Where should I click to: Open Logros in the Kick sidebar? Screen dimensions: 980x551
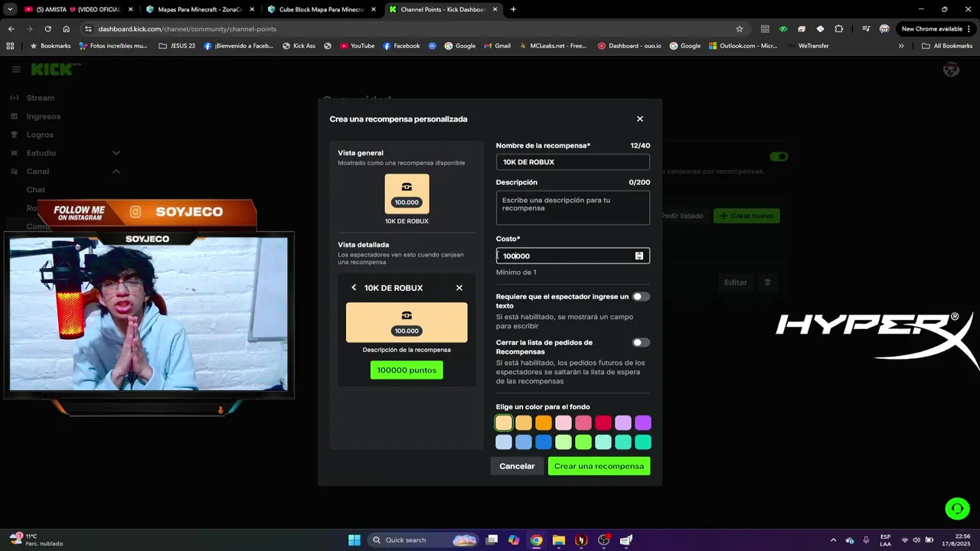point(40,135)
